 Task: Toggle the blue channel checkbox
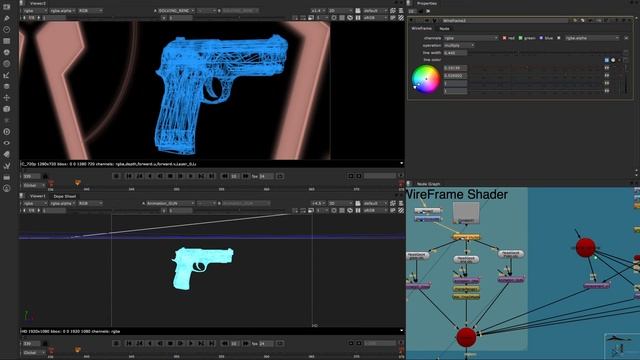pyautogui.click(x=541, y=38)
